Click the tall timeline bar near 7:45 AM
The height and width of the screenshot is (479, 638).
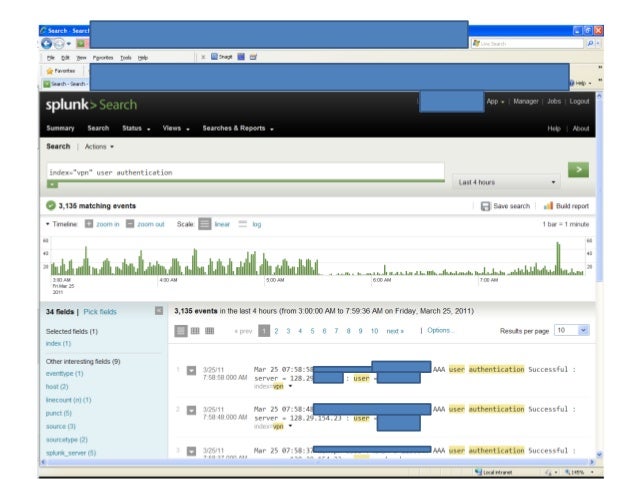(x=558, y=259)
